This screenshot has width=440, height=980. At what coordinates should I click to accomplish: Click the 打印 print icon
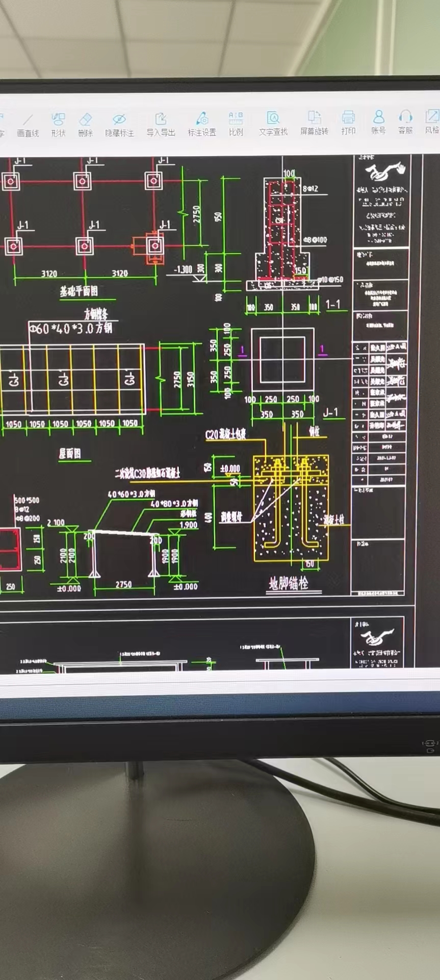(x=348, y=123)
